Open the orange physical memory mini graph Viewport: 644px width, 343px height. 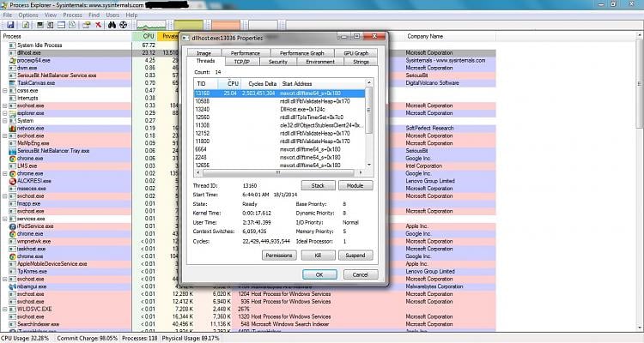[226, 25]
